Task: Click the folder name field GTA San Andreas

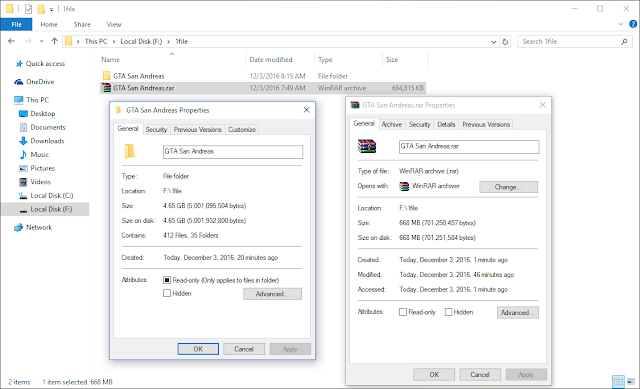Action: 233,151
